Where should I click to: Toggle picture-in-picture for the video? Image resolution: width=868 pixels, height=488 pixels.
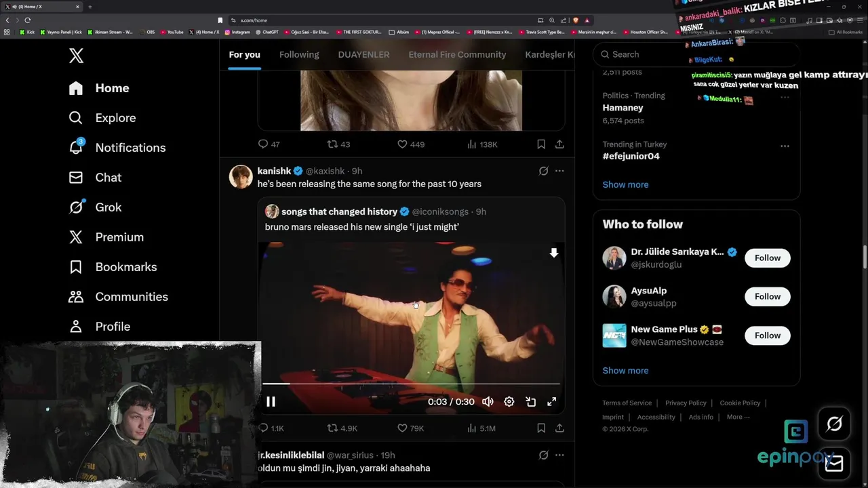(x=531, y=402)
